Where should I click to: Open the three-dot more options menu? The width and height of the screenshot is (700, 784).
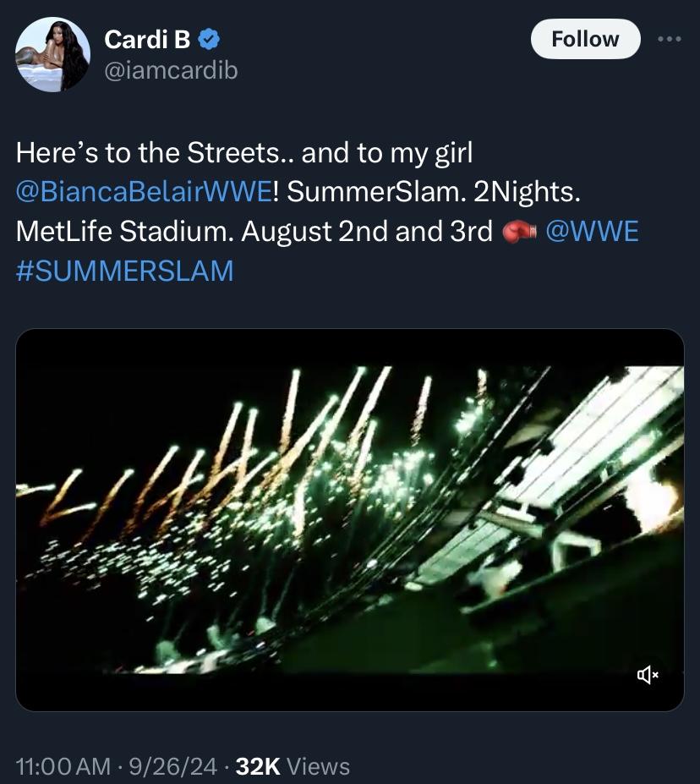(x=669, y=39)
